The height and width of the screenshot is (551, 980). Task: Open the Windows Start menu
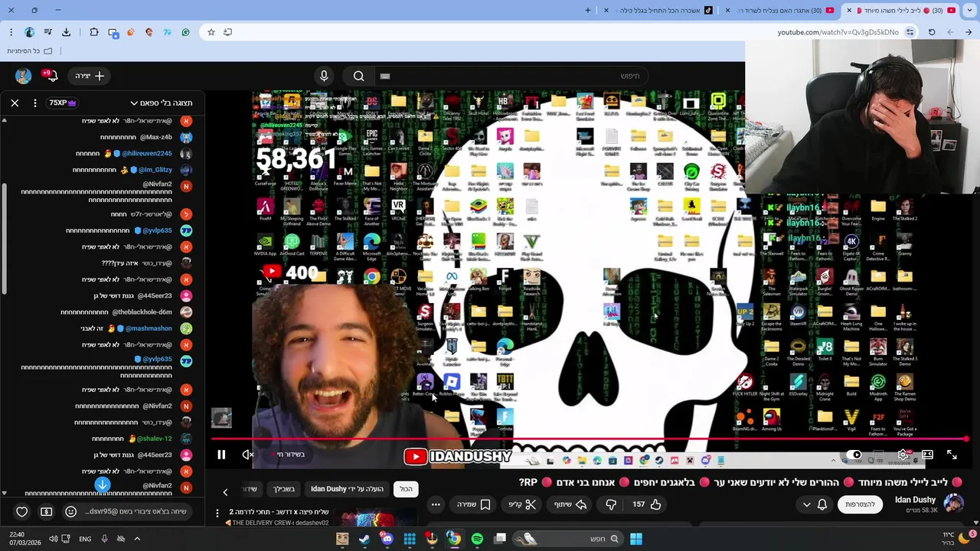click(x=636, y=539)
